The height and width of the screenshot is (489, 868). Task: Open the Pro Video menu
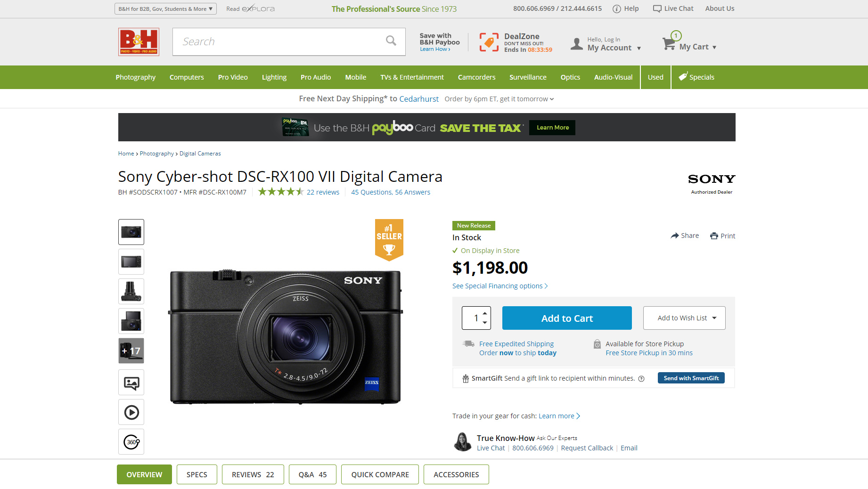click(x=233, y=77)
